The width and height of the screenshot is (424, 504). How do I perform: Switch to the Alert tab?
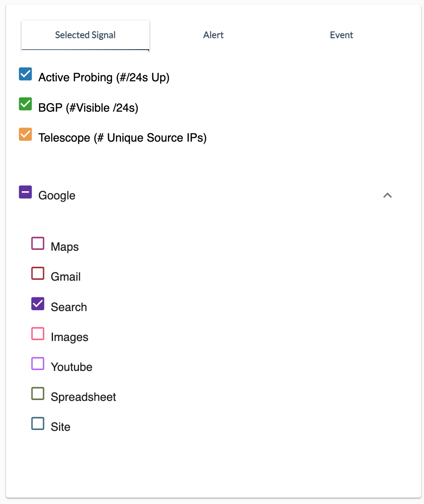tap(213, 35)
